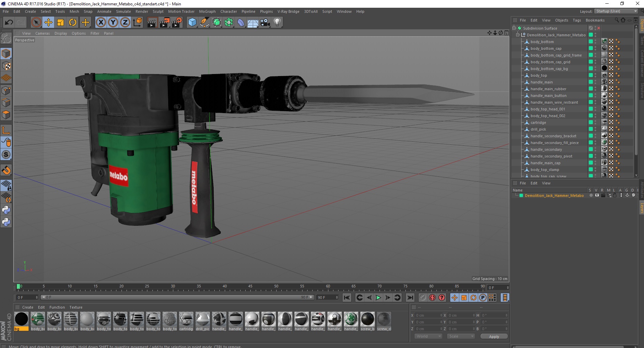Click Apply coordinates button

[494, 336]
